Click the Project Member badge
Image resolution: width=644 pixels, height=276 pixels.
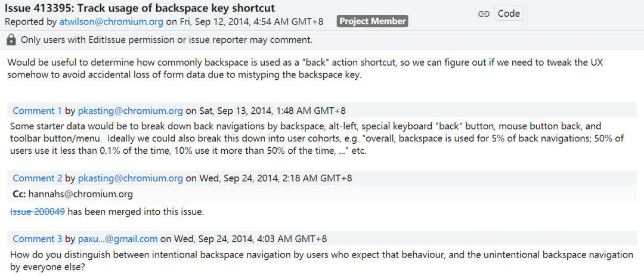[373, 21]
